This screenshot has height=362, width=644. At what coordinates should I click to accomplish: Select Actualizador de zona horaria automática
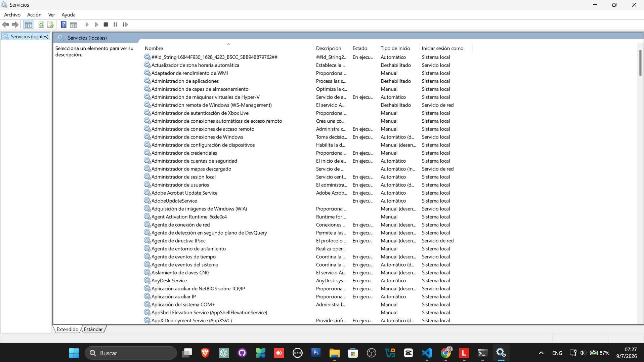tap(195, 65)
